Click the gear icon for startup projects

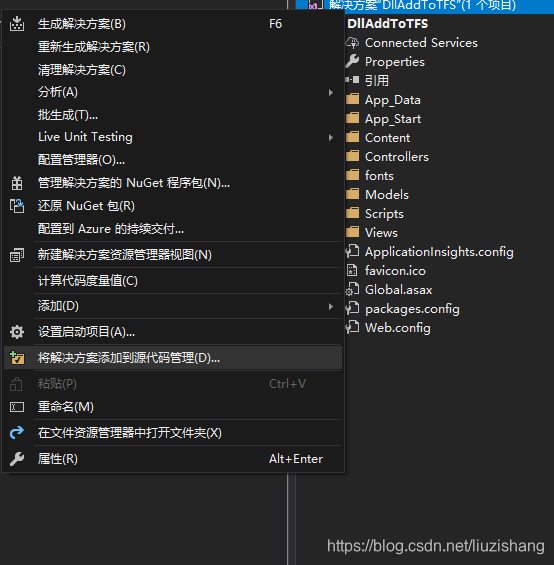(x=17, y=332)
